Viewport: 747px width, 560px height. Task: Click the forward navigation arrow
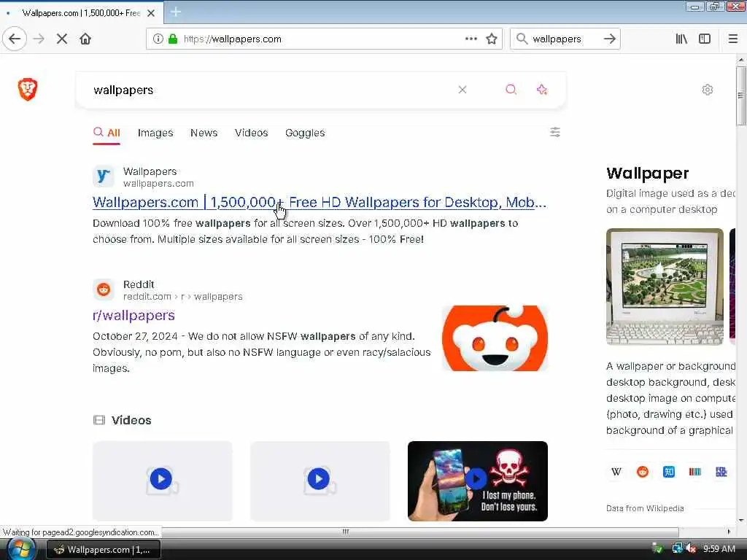(39, 39)
